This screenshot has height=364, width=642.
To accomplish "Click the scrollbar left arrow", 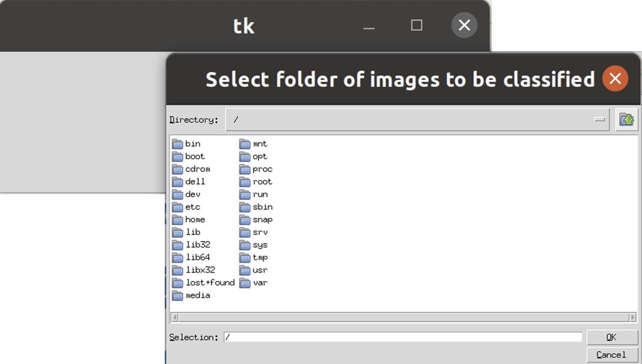I will point(175,317).
